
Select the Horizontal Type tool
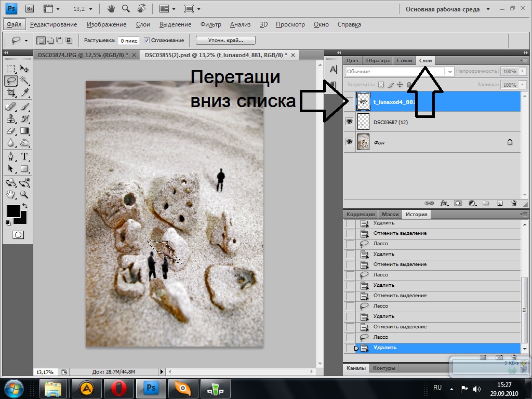[24, 156]
